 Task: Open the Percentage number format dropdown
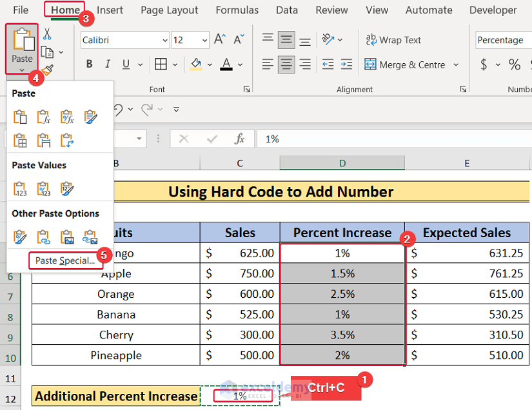tap(504, 40)
